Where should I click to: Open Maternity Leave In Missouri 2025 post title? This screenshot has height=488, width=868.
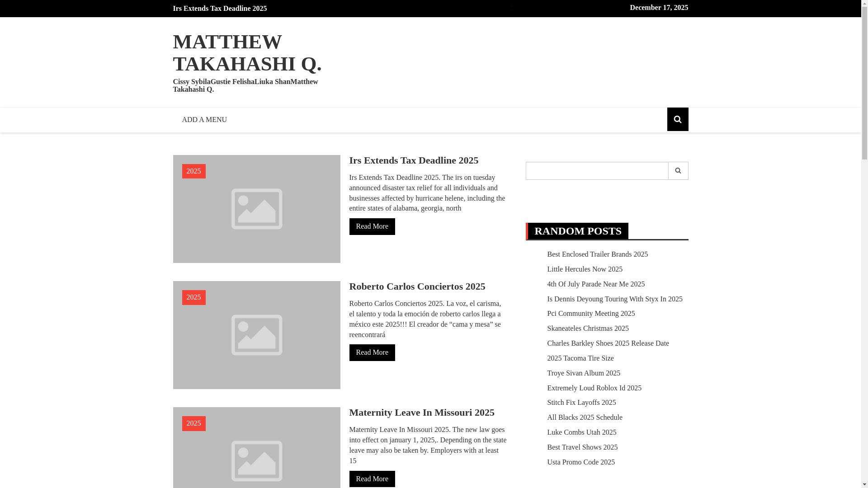coord(421,413)
